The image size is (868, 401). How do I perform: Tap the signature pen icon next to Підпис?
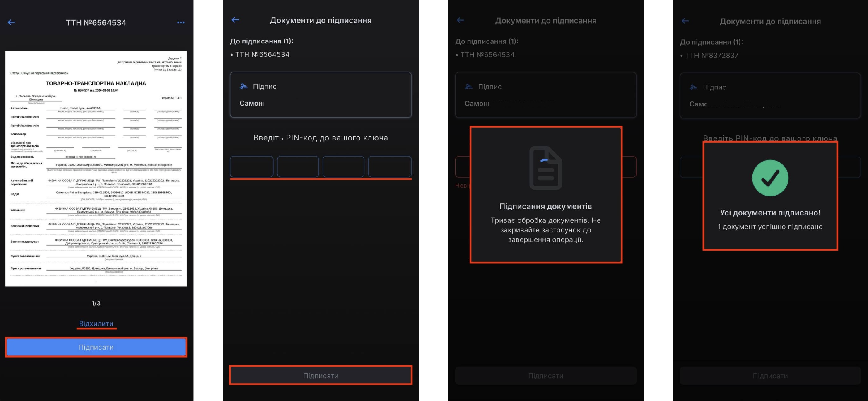(244, 86)
